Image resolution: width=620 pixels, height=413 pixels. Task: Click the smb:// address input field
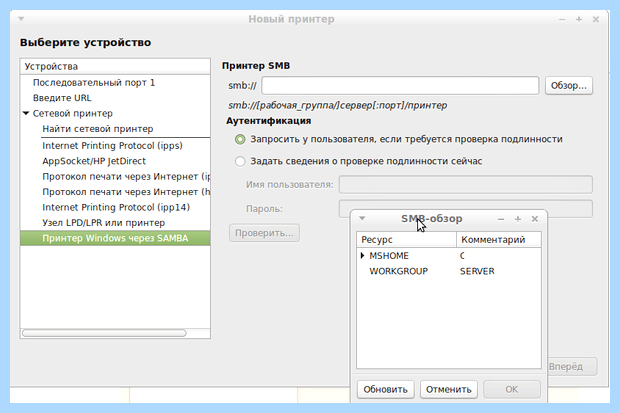(x=400, y=85)
